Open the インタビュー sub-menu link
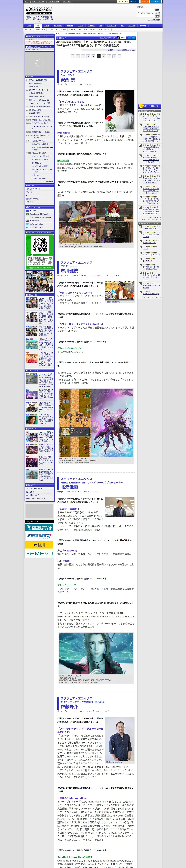The image size is (186, 868). [53, 30]
